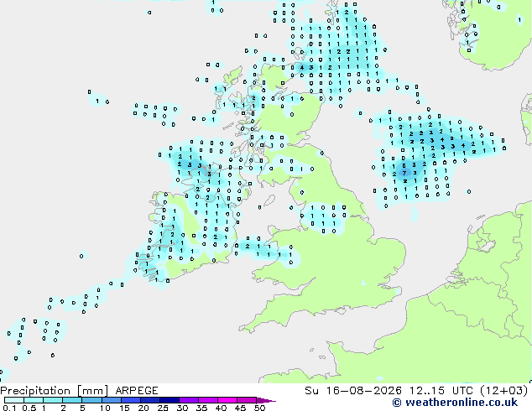Click legend swatch between 10 and 15

click(111, 400)
